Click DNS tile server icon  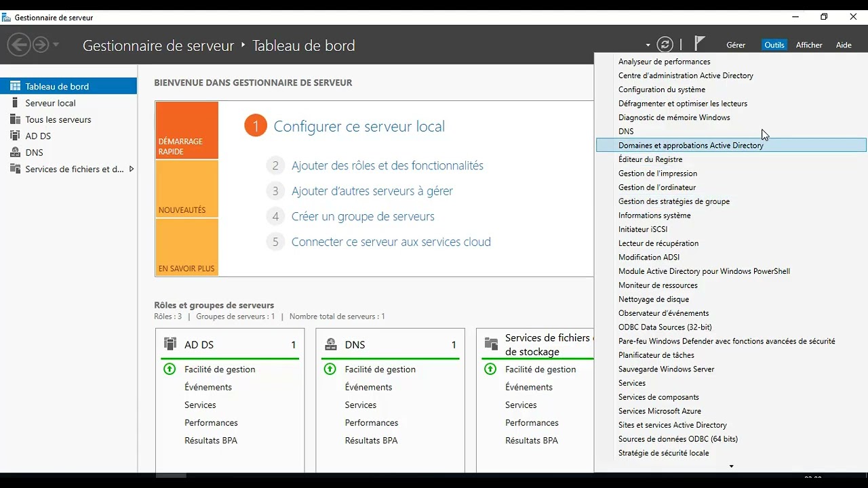331,344
